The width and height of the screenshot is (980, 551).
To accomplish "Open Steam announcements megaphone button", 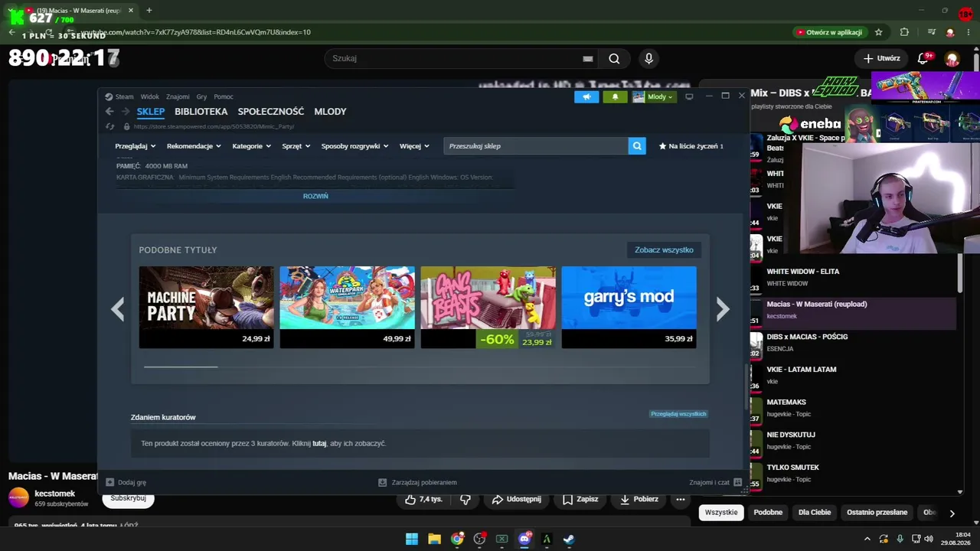I will coord(586,96).
